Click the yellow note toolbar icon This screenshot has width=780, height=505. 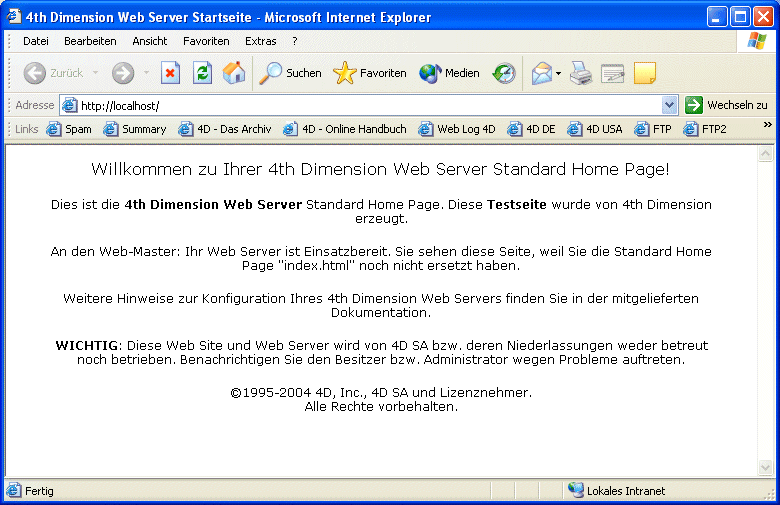[x=645, y=73]
